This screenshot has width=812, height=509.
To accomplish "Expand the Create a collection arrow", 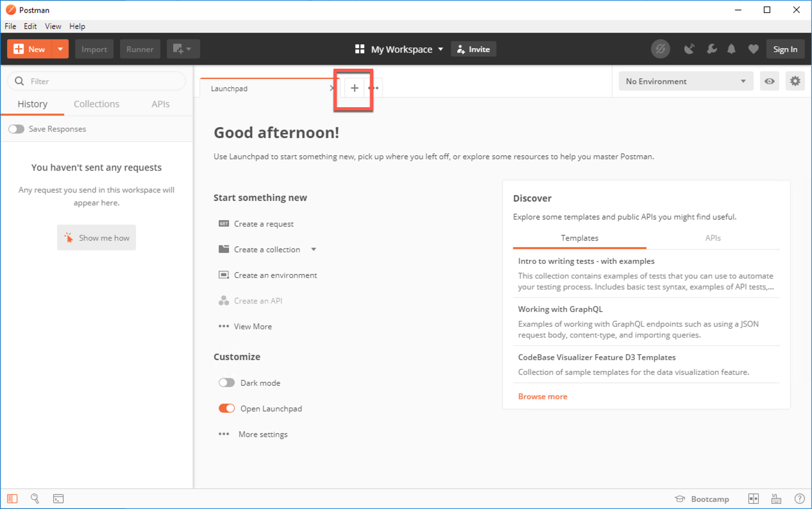I will point(314,250).
